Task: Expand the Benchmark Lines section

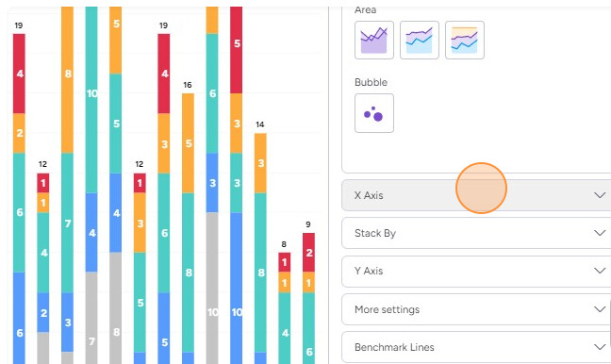Action: coord(476,347)
